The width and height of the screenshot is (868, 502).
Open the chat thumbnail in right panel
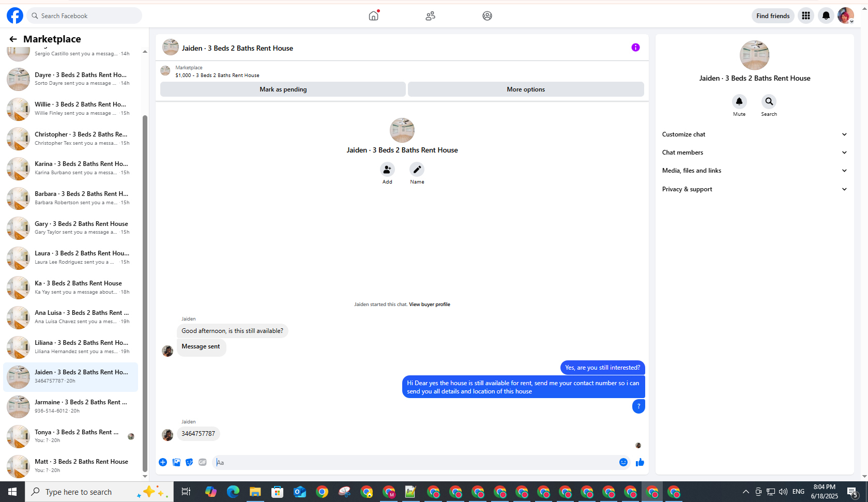tap(754, 55)
